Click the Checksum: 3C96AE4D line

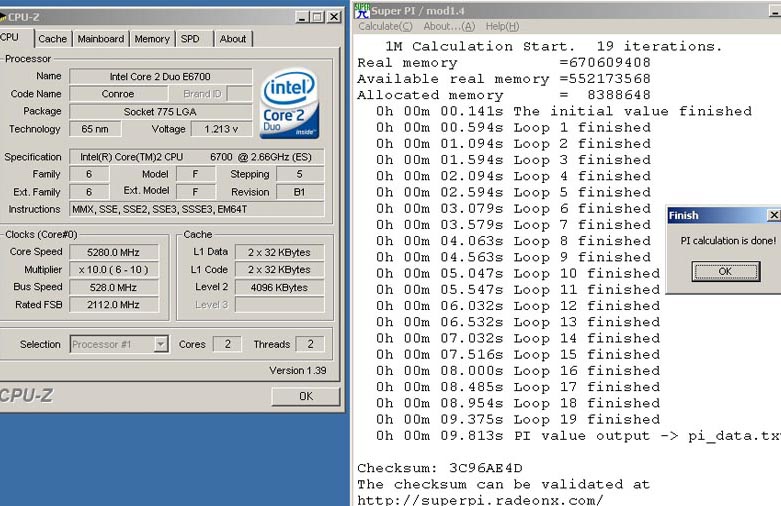[440, 468]
